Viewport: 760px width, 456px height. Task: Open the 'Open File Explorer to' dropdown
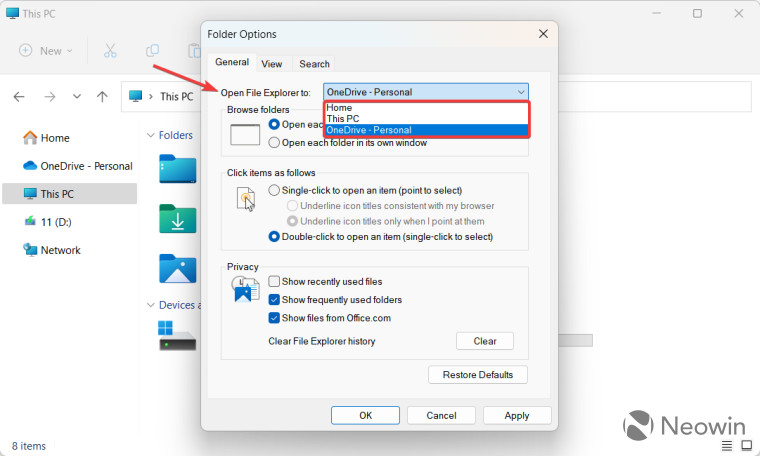(426, 92)
